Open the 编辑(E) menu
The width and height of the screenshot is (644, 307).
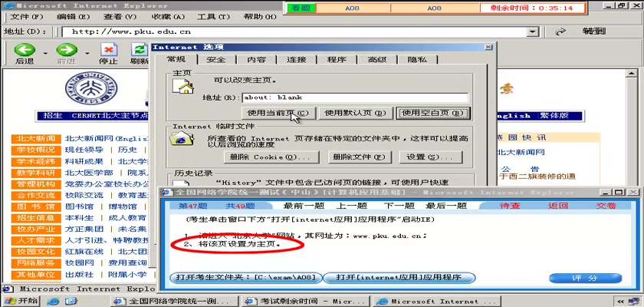coord(73,17)
